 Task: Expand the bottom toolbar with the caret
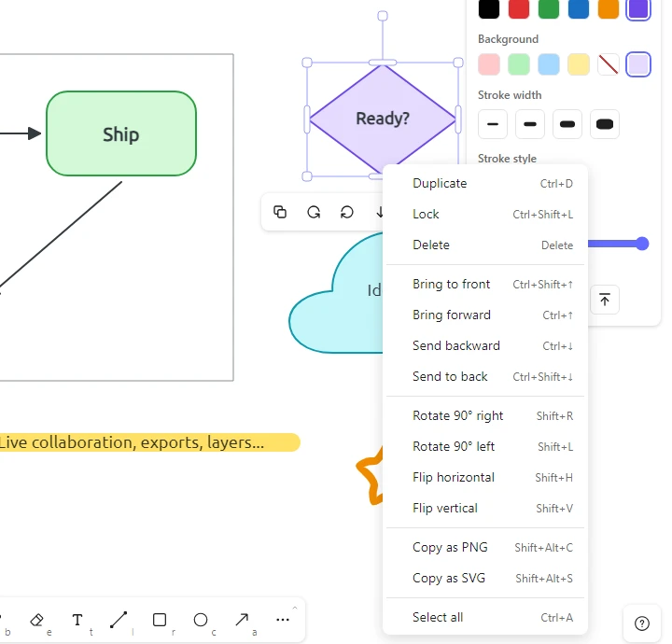pos(295,608)
